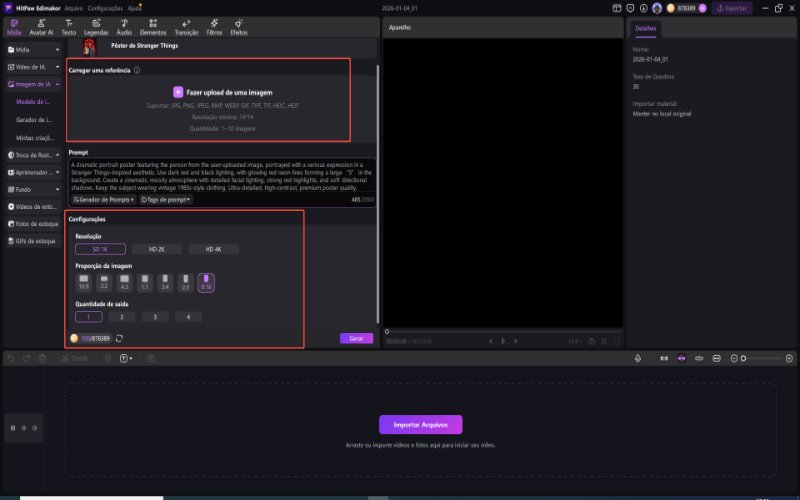Click the refresh credits icon

point(119,338)
